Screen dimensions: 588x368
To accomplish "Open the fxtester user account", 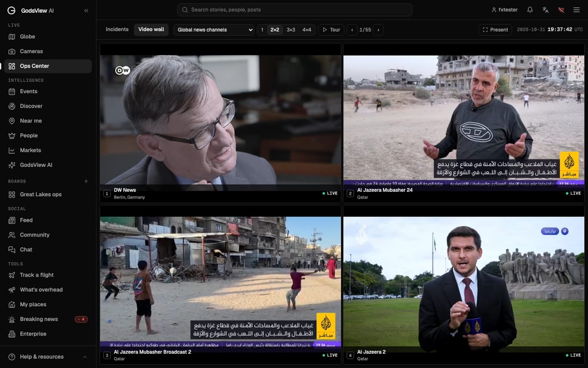I will [504, 10].
